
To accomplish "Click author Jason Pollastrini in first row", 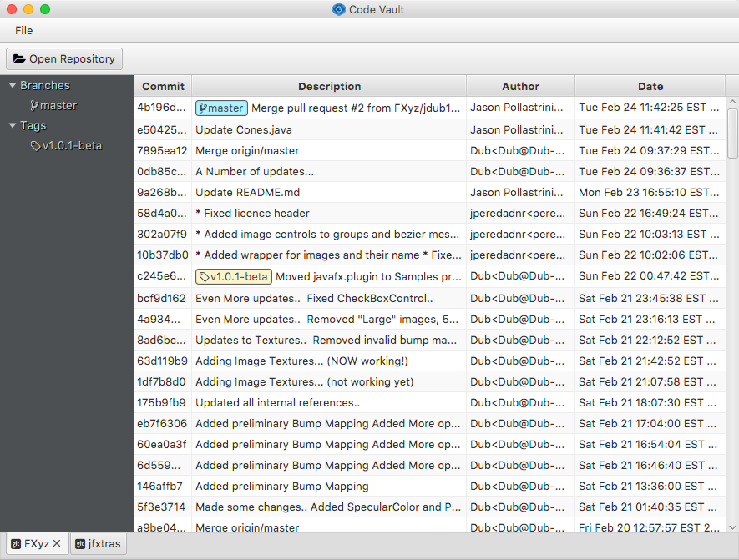I will pyautogui.click(x=517, y=108).
